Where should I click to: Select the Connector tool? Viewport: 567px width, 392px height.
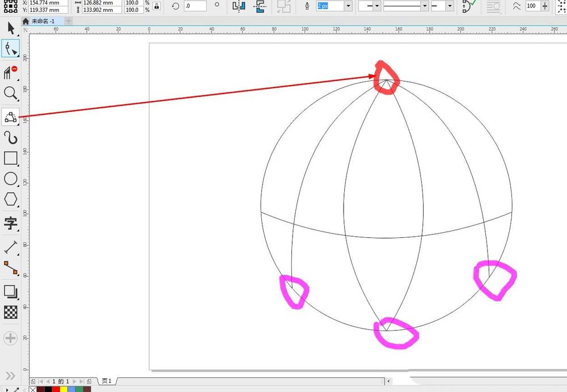click(11, 267)
